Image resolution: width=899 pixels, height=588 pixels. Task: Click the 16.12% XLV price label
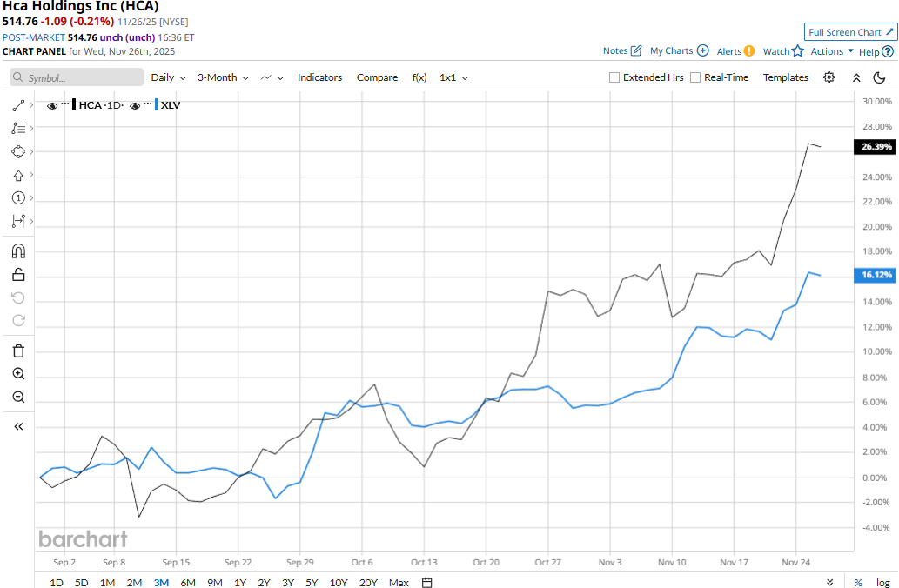tap(875, 275)
